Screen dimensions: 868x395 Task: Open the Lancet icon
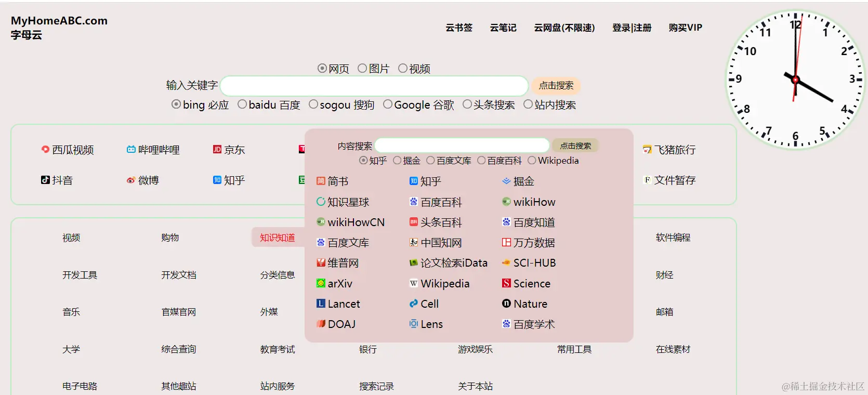point(321,304)
